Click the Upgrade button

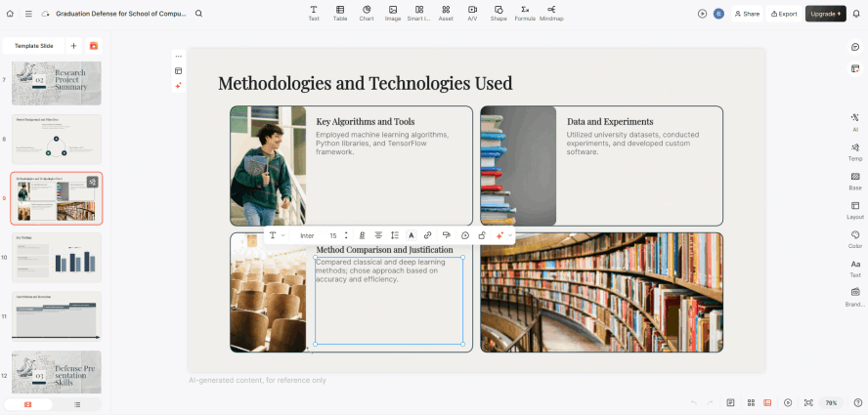(x=825, y=14)
